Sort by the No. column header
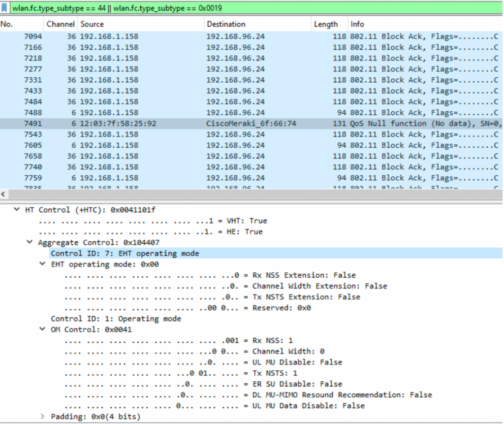Screen dimensions: 504x424 pyautogui.click(x=20, y=24)
